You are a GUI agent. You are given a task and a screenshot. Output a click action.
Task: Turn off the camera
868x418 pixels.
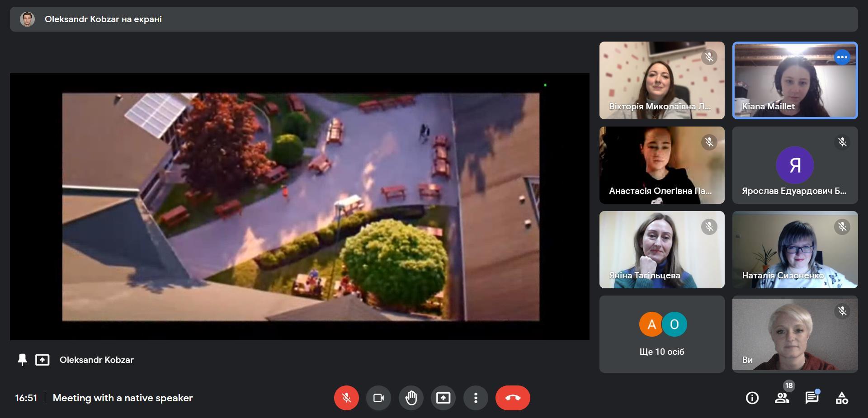click(x=378, y=398)
